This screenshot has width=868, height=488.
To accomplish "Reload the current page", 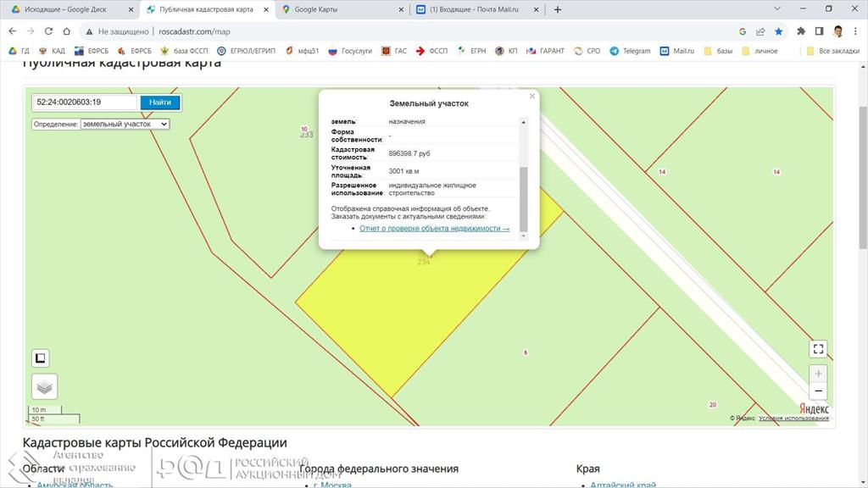I will 48,31.
